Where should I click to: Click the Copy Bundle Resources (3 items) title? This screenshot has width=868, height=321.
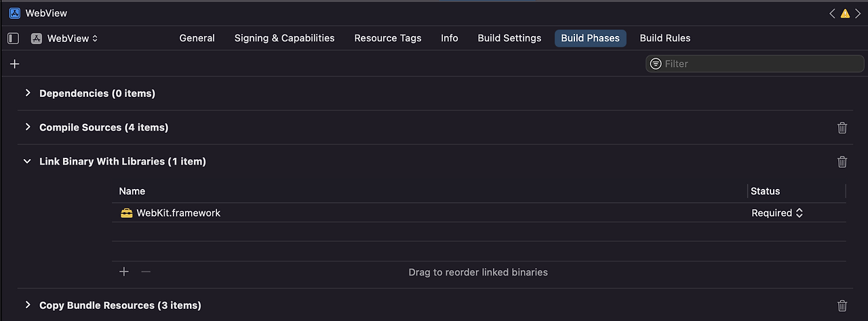tap(120, 305)
